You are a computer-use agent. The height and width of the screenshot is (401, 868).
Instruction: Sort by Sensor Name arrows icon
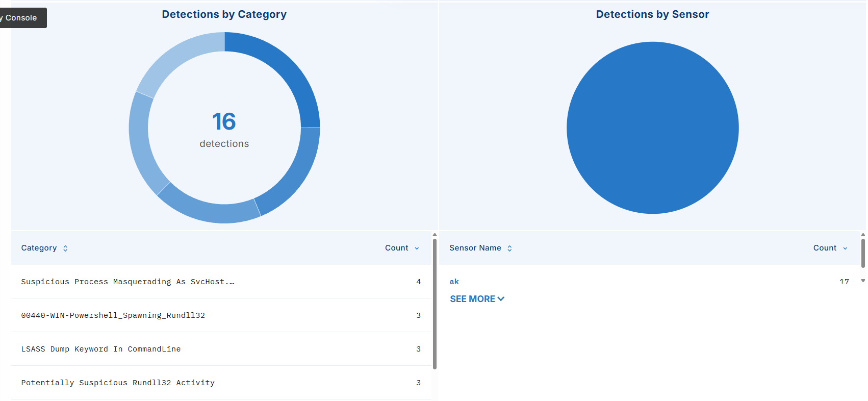(x=509, y=248)
